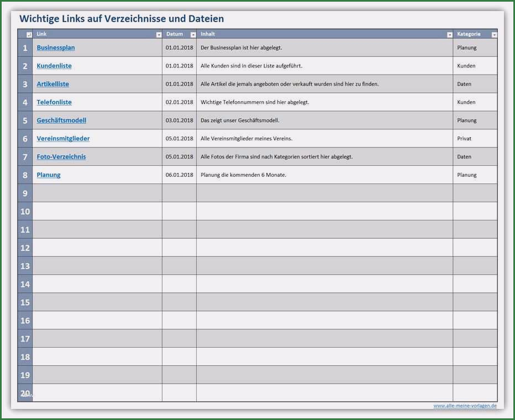Open the filter for the Link column
The width and height of the screenshot is (515, 420).
[x=158, y=34]
